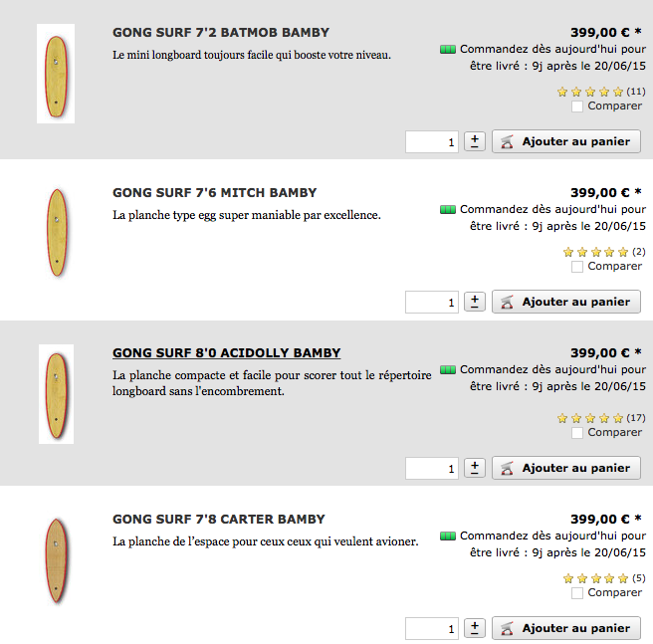The width and height of the screenshot is (653, 644).
Task: Click the cart icon in Batmob's add button
Action: 507,141
